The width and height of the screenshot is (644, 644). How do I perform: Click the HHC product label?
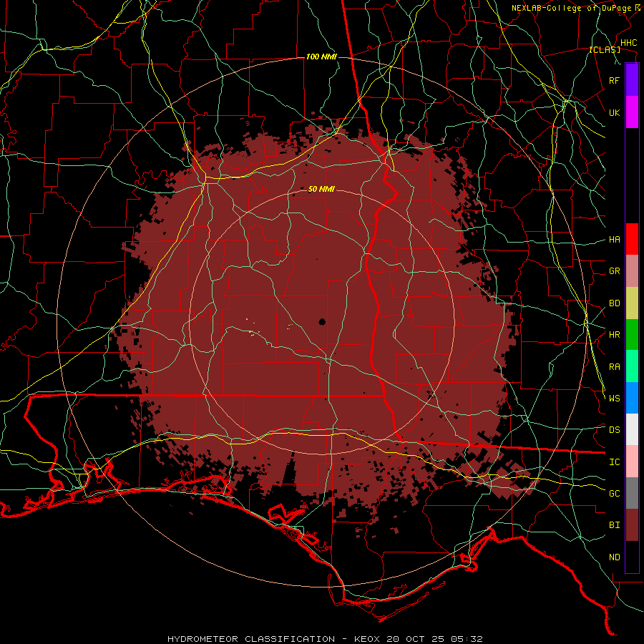coord(628,43)
